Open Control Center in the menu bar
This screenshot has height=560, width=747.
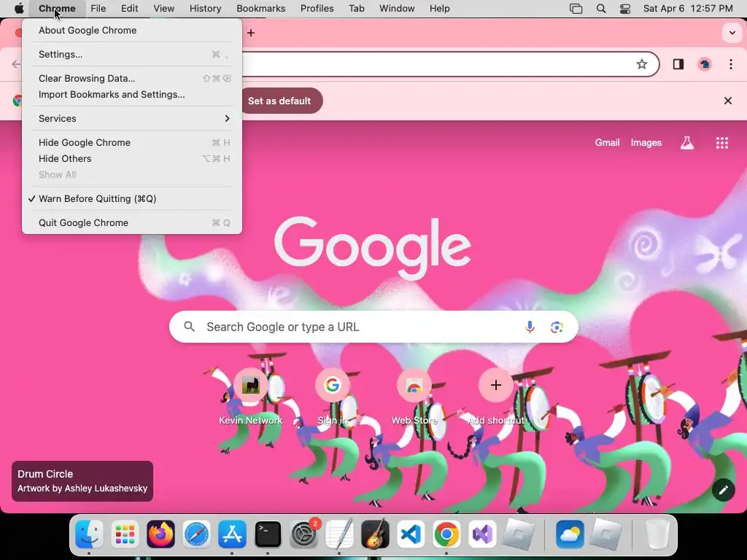pos(625,9)
